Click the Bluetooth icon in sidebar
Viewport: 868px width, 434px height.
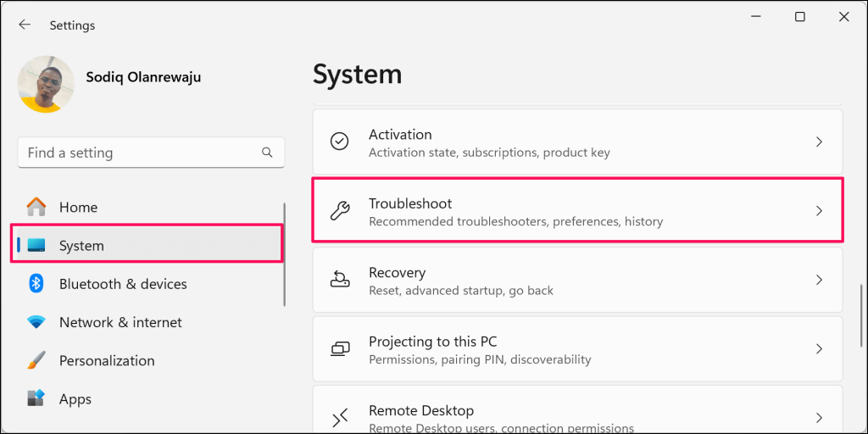[x=36, y=284]
